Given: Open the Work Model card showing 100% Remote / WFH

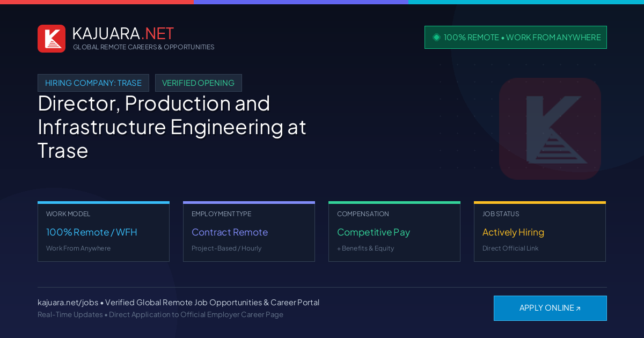Looking at the screenshot, I should (104, 232).
